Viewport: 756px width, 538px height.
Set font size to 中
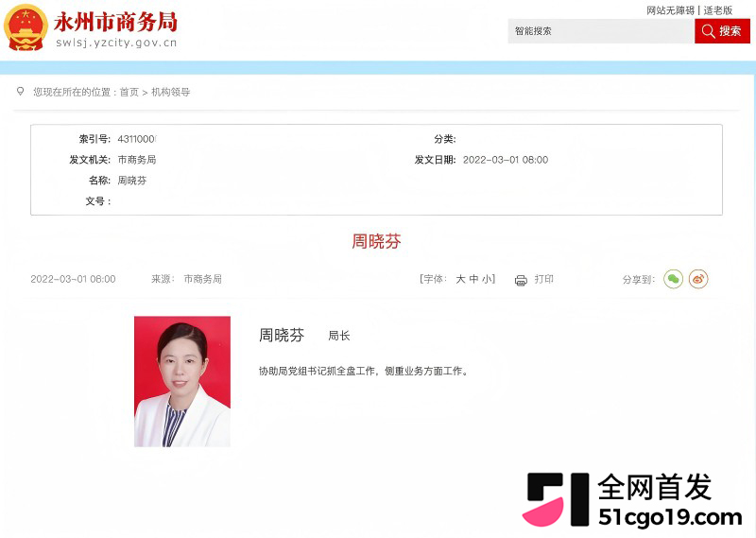tap(474, 279)
